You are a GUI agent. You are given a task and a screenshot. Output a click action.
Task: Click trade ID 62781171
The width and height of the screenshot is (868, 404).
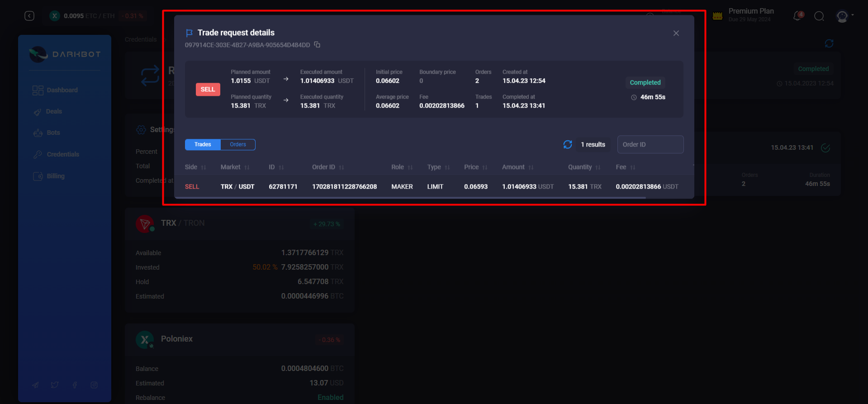[283, 186]
